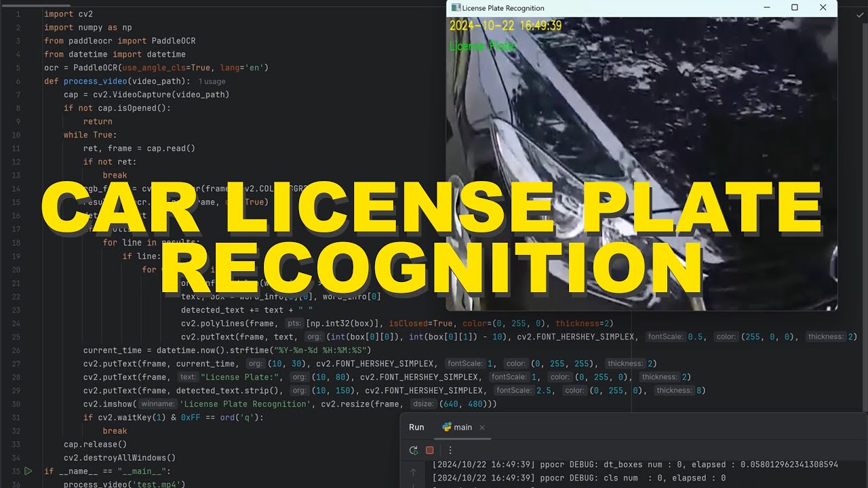Stop the running main process
Image resolution: width=868 pixels, height=488 pixels.
429,450
